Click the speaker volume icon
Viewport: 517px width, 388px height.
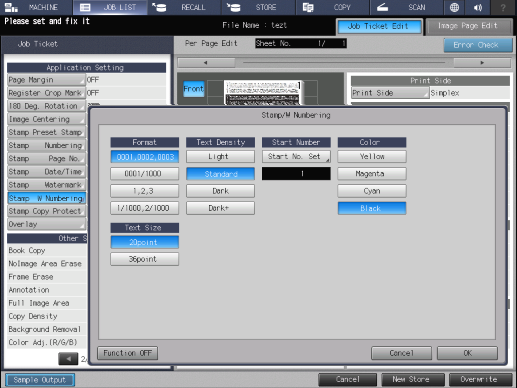point(478,7)
